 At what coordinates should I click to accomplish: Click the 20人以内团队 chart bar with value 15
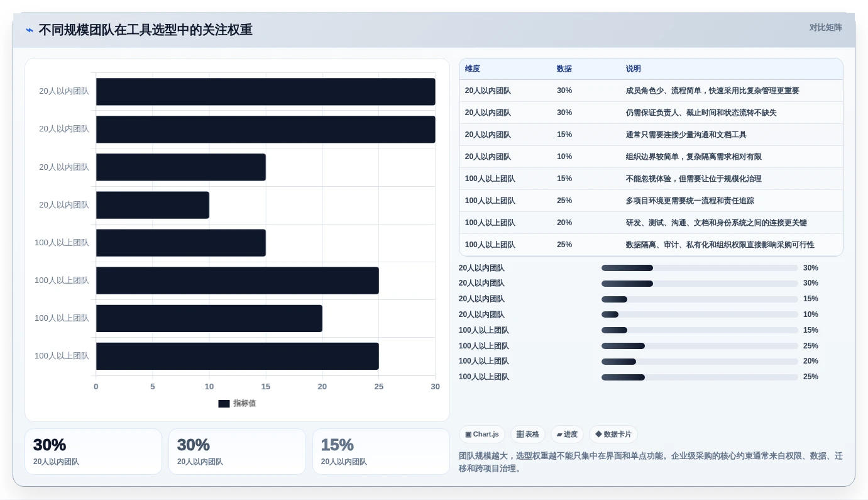pyautogui.click(x=181, y=167)
